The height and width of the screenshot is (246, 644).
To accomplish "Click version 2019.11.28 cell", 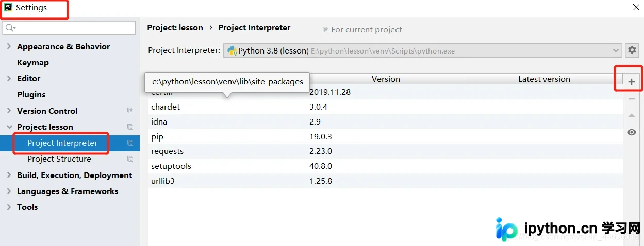I will [330, 92].
